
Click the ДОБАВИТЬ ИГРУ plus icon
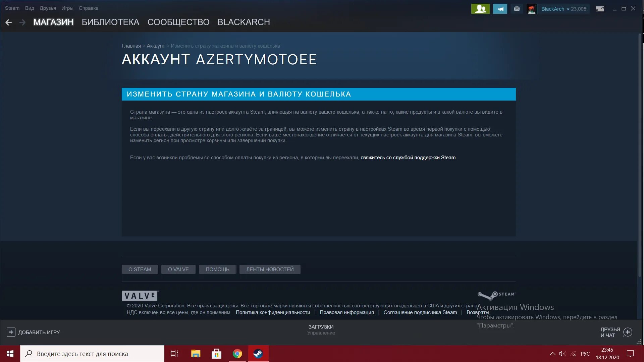click(11, 332)
